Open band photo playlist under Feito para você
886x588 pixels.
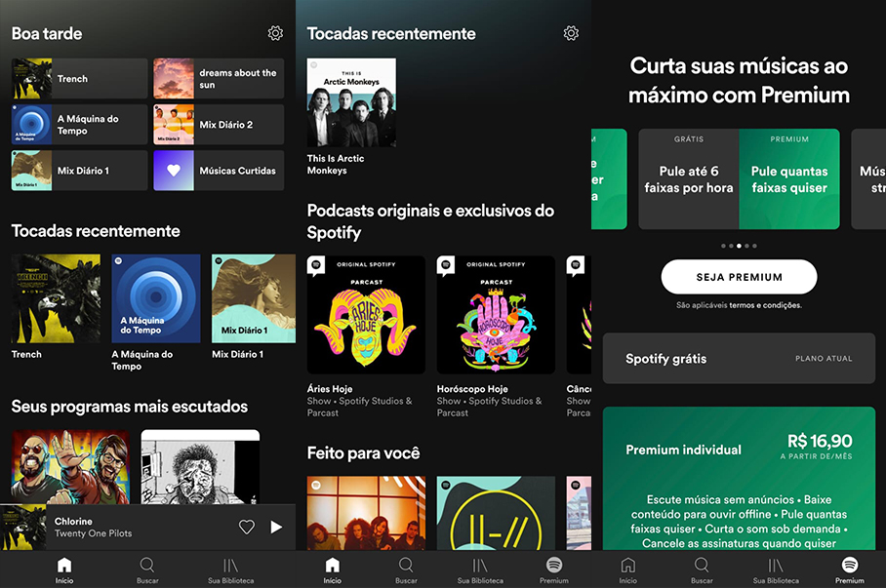(366, 513)
